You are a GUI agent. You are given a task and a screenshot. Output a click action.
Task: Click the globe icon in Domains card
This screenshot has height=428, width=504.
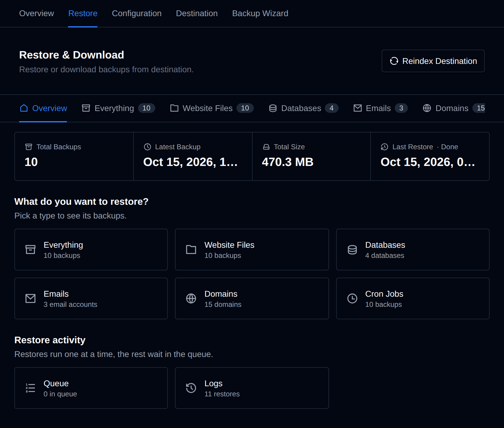pos(191,298)
